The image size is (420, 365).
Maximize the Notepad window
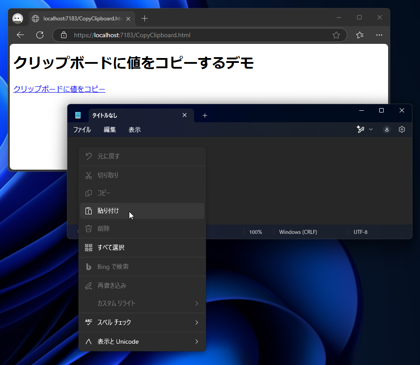pyautogui.click(x=381, y=110)
